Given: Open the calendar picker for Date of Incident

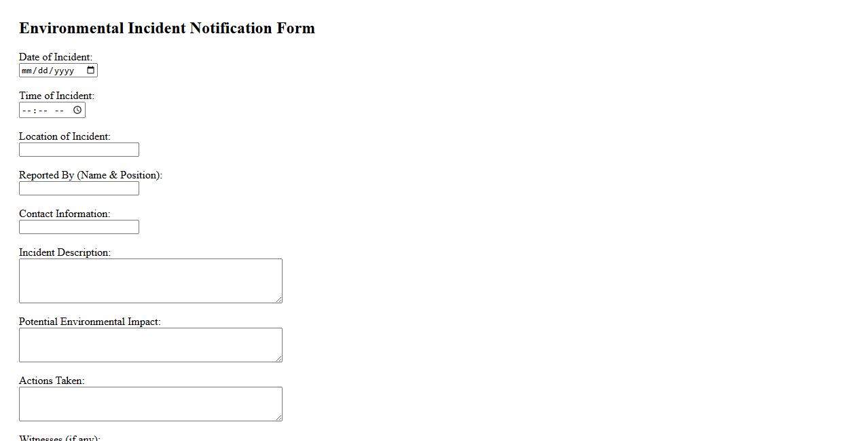Looking at the screenshot, I should click(90, 71).
